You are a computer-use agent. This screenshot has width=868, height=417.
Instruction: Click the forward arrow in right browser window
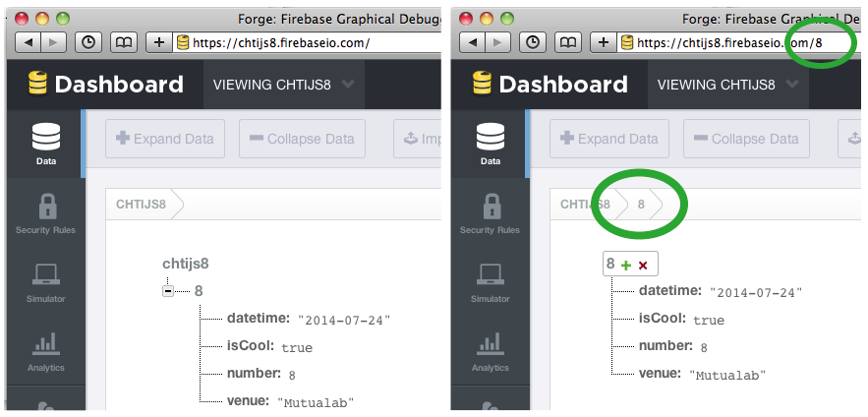[x=497, y=42]
